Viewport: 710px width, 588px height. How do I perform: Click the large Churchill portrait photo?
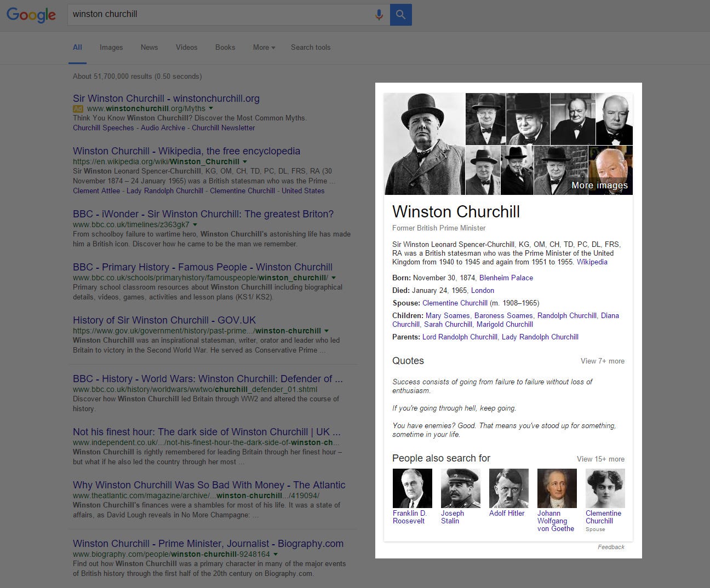[424, 144]
